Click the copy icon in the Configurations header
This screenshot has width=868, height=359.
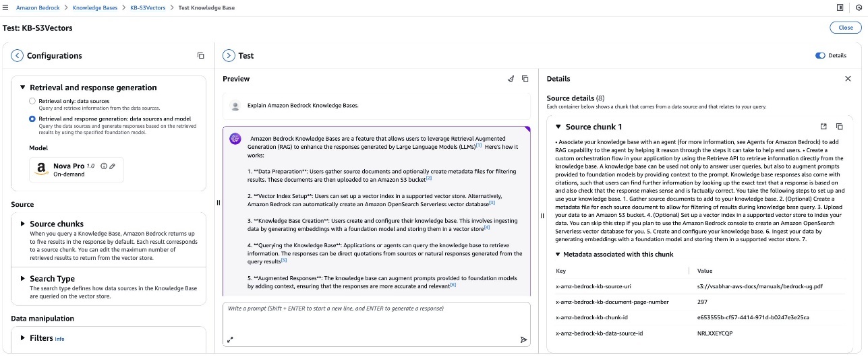tap(200, 56)
